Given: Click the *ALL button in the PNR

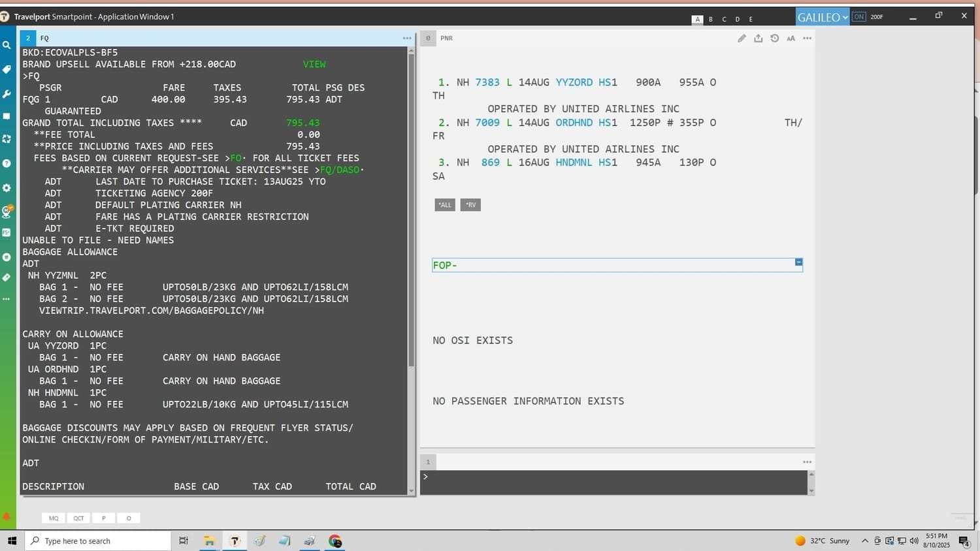Looking at the screenshot, I should coord(445,205).
